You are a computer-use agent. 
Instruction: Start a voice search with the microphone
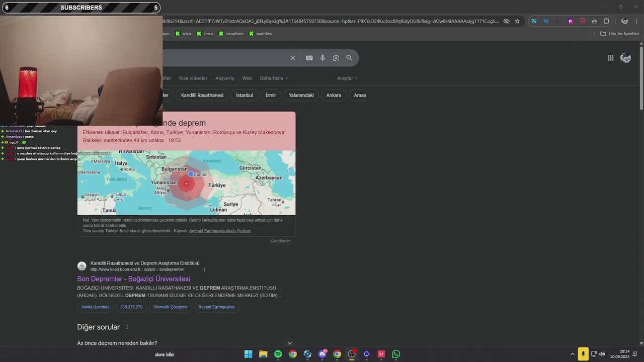coord(323,58)
